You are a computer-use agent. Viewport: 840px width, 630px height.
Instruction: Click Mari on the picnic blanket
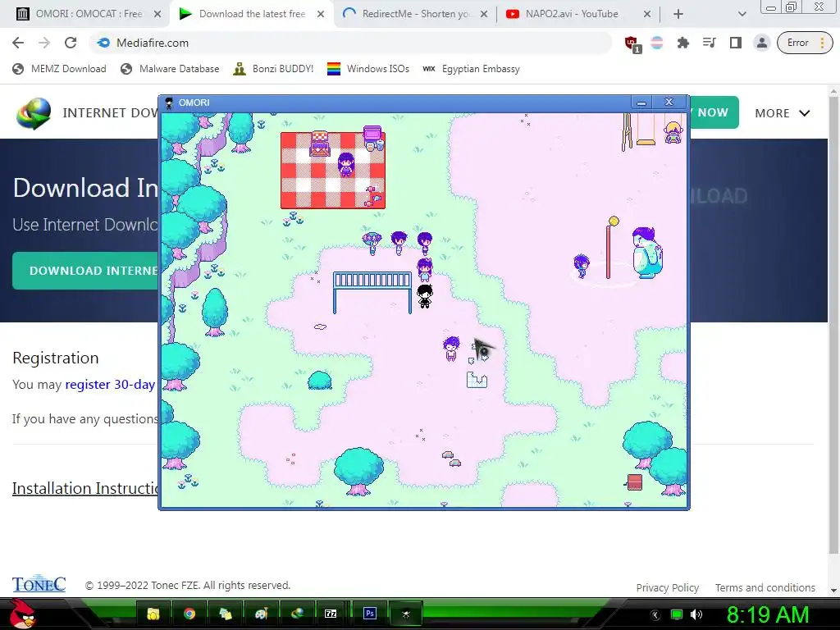coord(346,165)
